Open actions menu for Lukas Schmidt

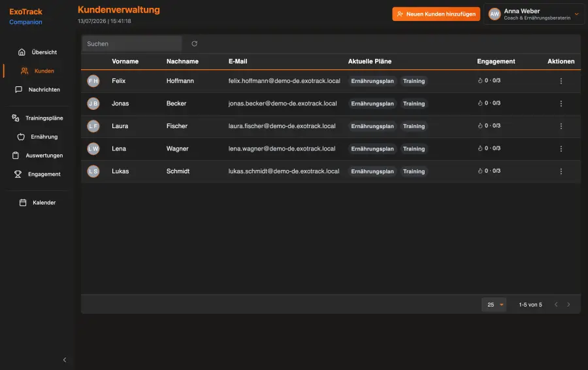click(x=561, y=171)
